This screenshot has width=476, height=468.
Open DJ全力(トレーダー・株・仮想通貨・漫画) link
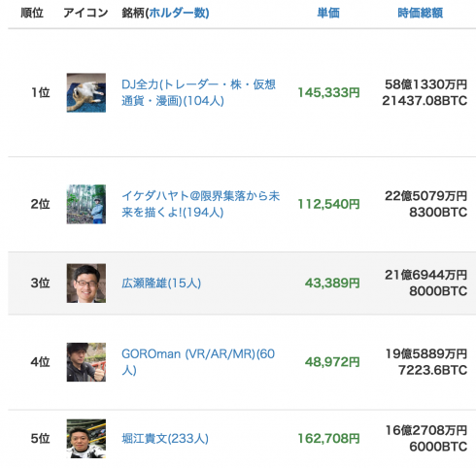coord(198,92)
